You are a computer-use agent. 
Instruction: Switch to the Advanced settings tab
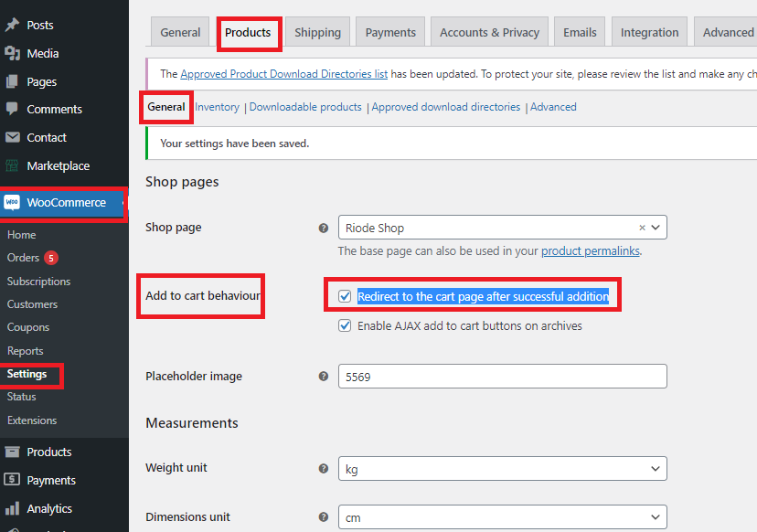[726, 32]
